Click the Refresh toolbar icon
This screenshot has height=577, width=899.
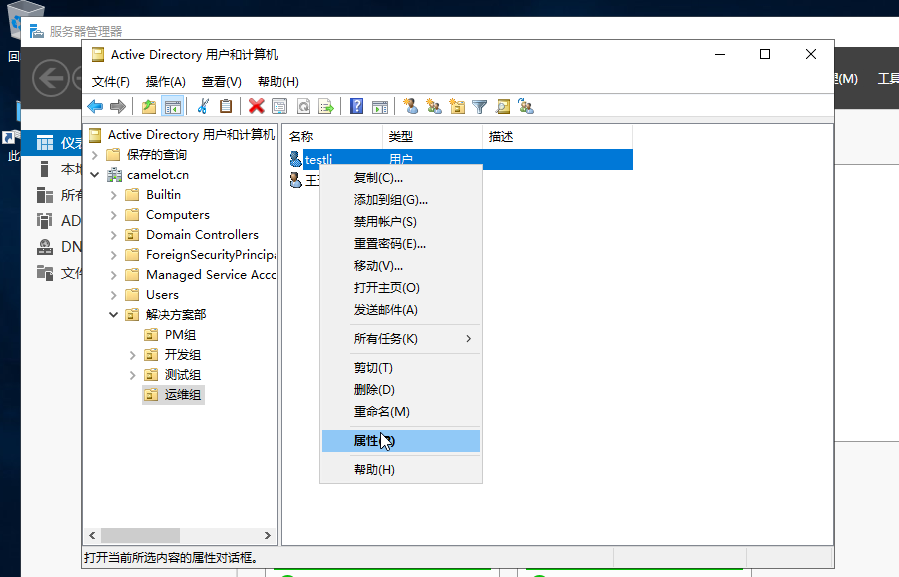[x=303, y=106]
